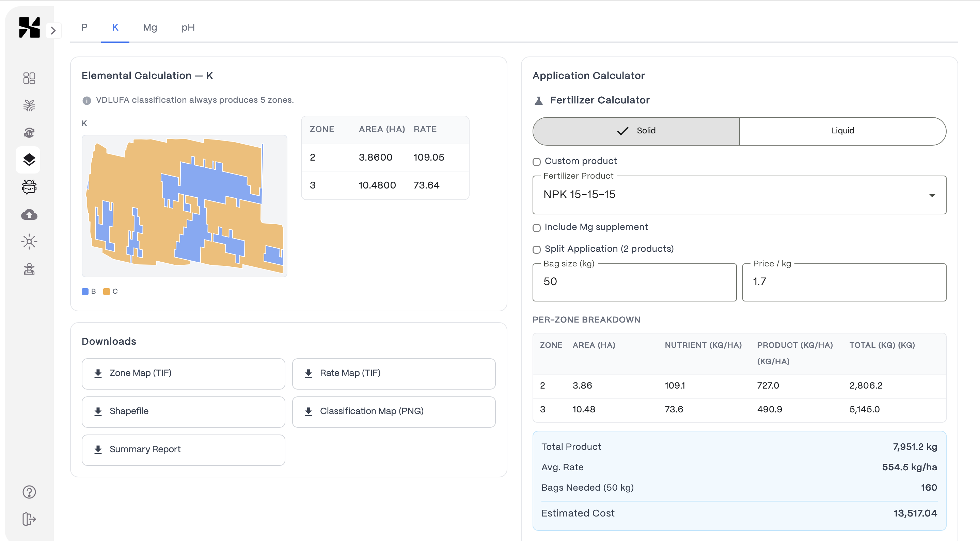Image resolution: width=980 pixels, height=541 pixels.
Task: Select the layers icon in the sidebar
Action: click(x=29, y=160)
